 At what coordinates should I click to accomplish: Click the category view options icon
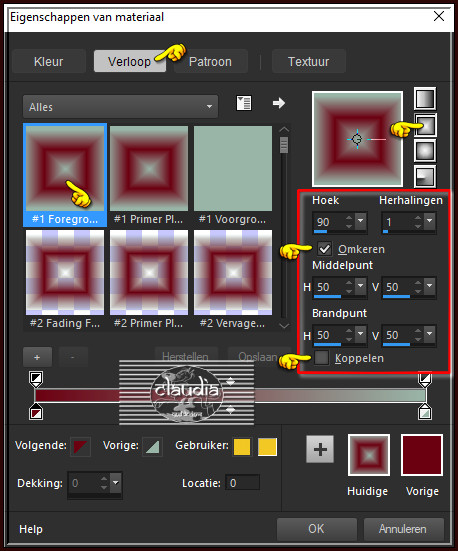tap(244, 103)
